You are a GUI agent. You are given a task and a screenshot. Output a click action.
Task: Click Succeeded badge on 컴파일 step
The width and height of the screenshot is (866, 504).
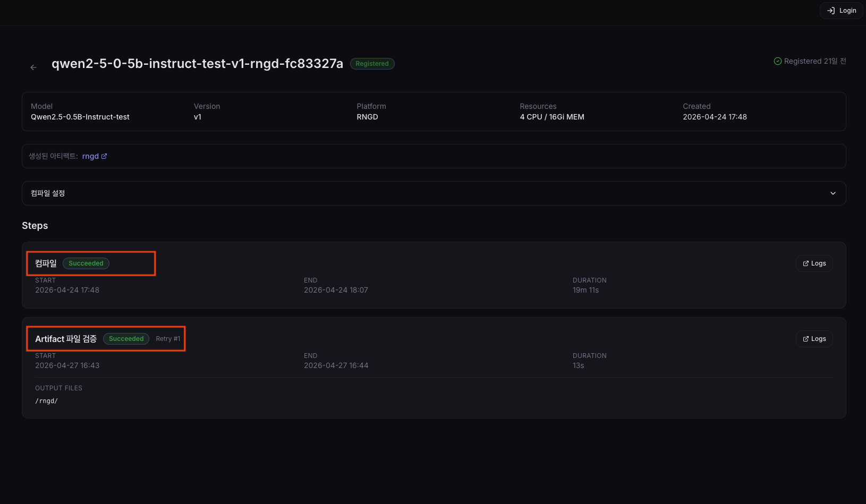tap(86, 263)
